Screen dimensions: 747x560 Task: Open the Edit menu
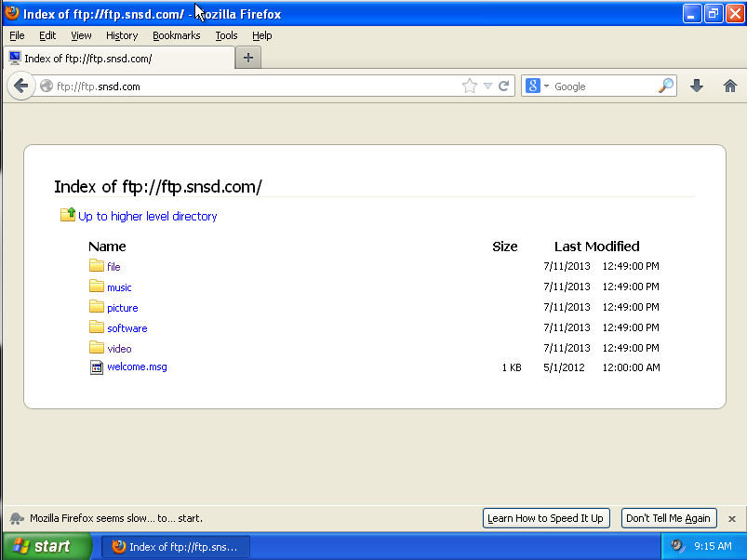47,35
